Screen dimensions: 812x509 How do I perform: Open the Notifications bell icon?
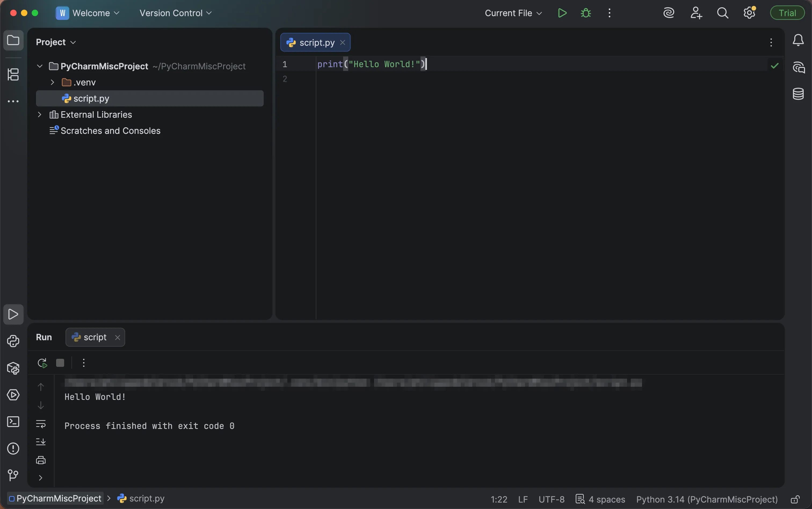(x=798, y=40)
